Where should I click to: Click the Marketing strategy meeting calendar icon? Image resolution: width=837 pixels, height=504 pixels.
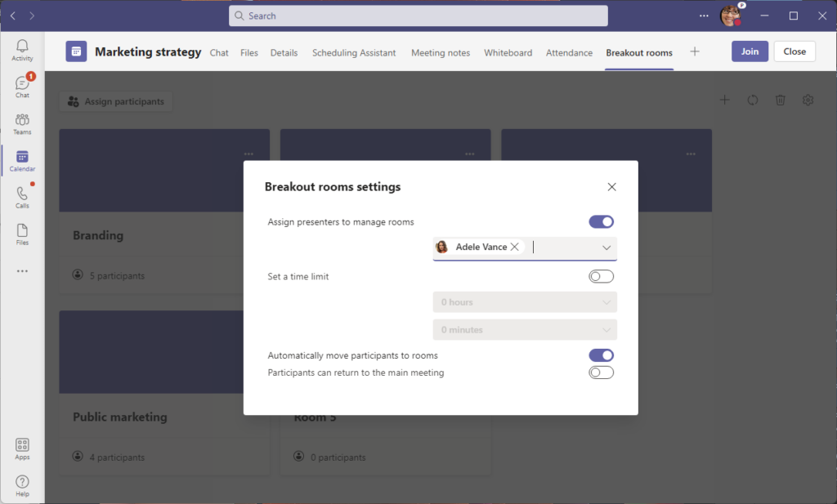[x=76, y=51]
